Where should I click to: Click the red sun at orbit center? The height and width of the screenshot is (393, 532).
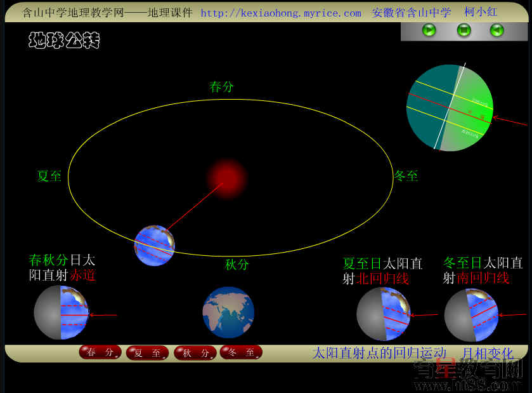click(x=226, y=177)
